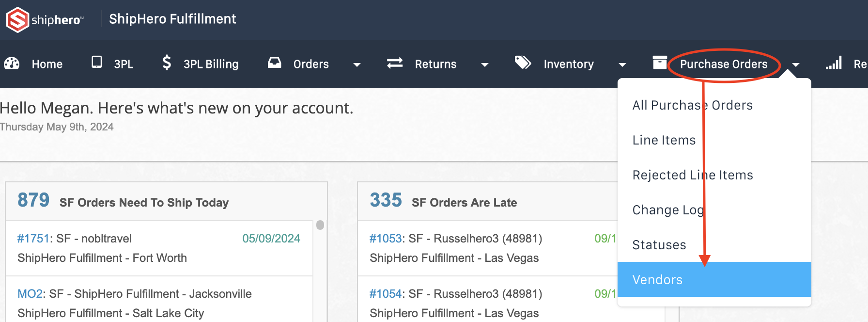Open 3PL Billing in the navbar
868x322 pixels.
coord(211,64)
